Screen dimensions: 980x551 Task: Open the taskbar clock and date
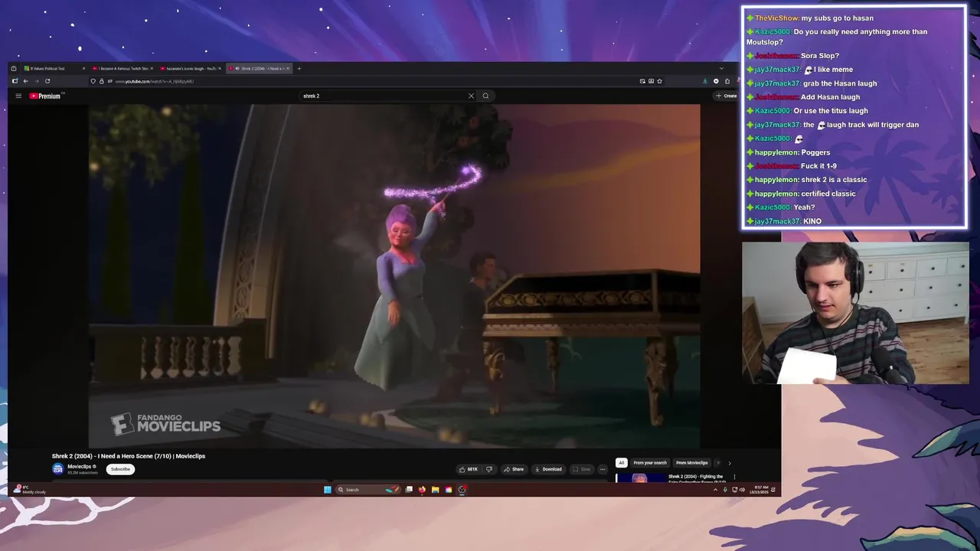point(757,490)
